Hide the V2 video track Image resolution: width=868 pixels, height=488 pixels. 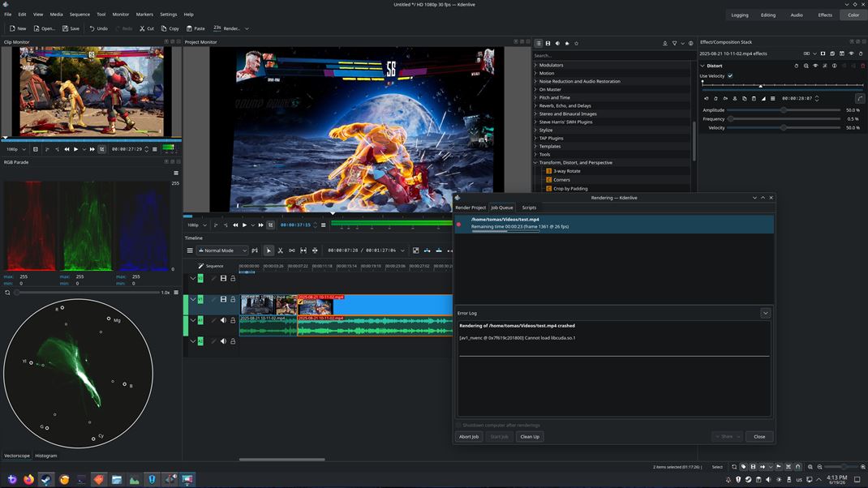click(223, 278)
